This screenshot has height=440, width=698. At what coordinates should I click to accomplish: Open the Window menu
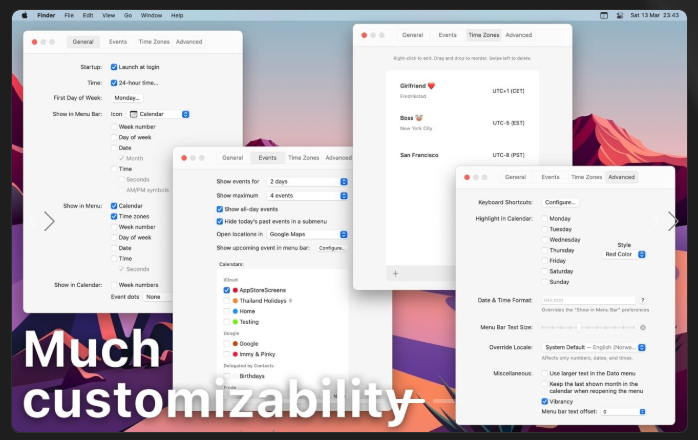click(151, 15)
